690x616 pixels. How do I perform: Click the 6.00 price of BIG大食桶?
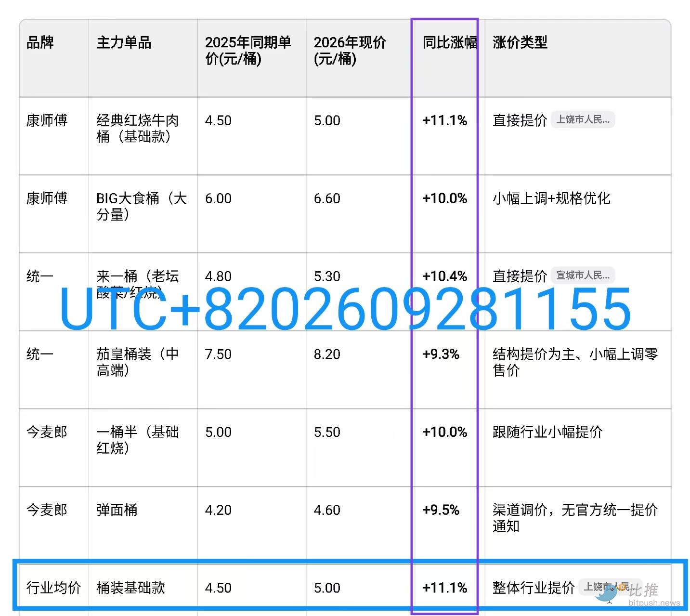point(218,198)
